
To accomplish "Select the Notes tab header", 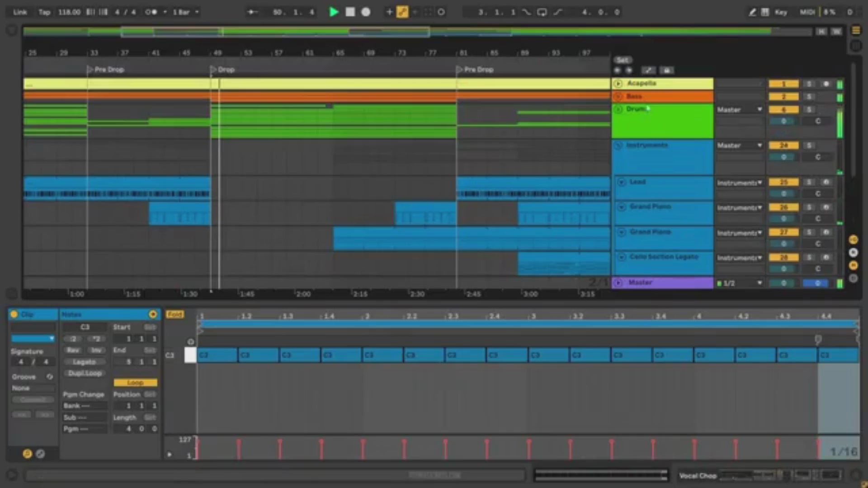I will point(109,314).
